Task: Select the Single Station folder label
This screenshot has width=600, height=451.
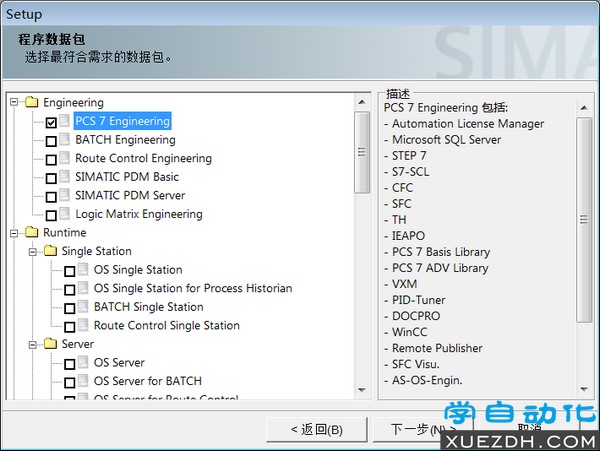Action: coord(97,251)
